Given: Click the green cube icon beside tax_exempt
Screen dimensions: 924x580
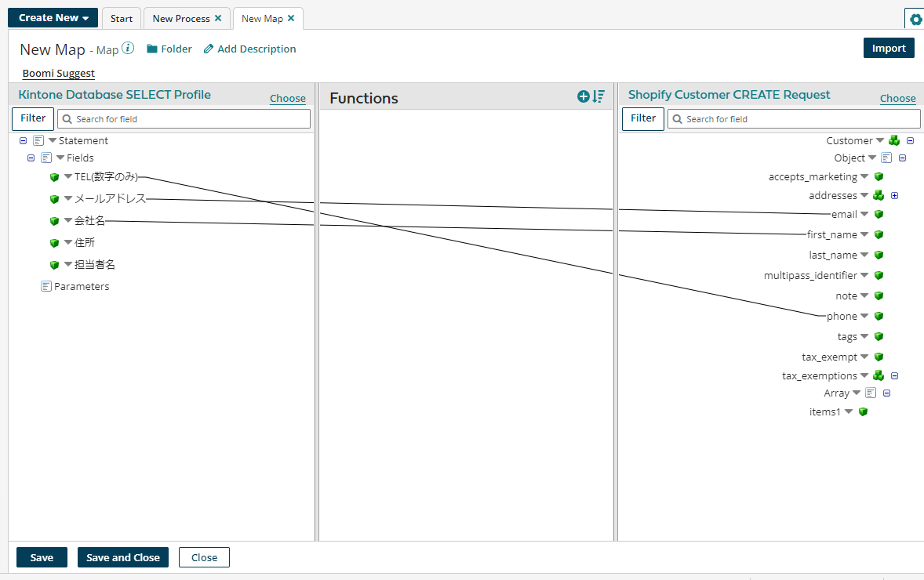Looking at the screenshot, I should 879,357.
